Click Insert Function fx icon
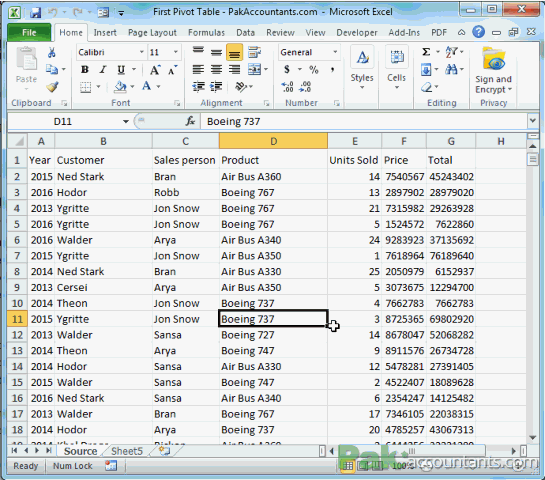This screenshot has width=545, height=480. 190,121
